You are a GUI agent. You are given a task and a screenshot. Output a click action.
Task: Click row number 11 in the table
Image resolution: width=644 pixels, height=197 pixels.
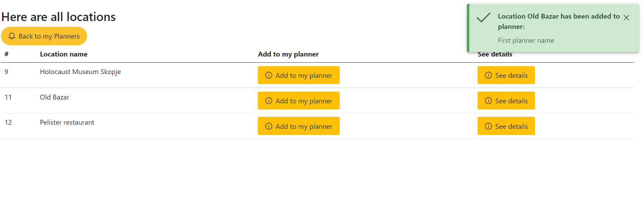(x=8, y=97)
